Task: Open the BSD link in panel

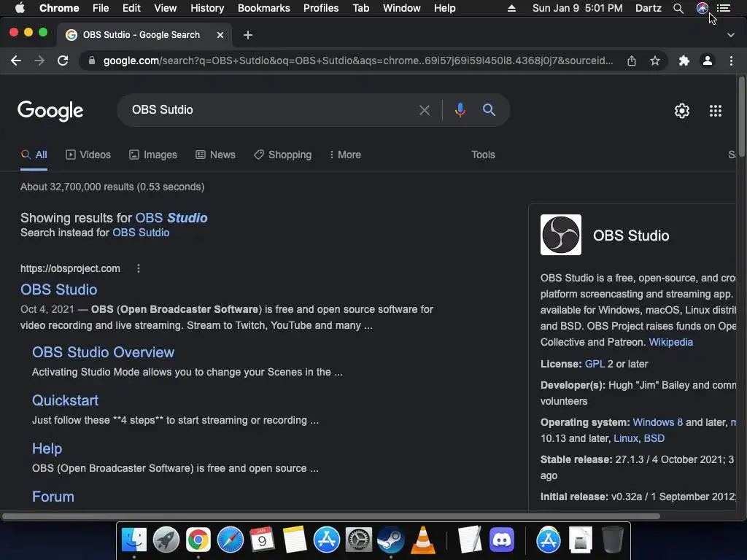Action: [654, 438]
